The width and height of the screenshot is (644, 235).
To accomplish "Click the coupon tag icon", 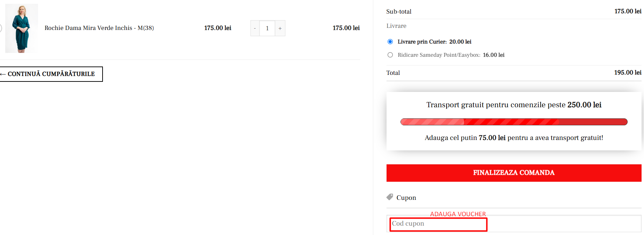I will click(390, 197).
